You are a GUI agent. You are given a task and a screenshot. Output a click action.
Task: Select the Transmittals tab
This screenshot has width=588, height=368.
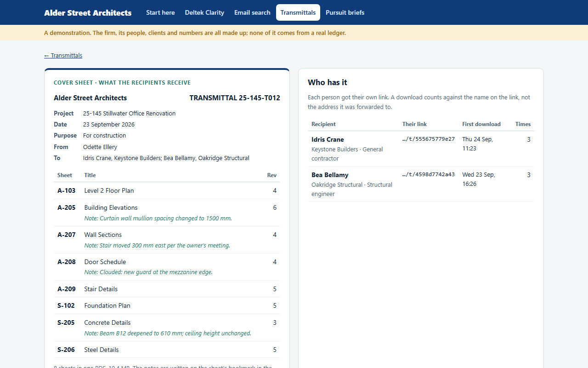(x=298, y=12)
